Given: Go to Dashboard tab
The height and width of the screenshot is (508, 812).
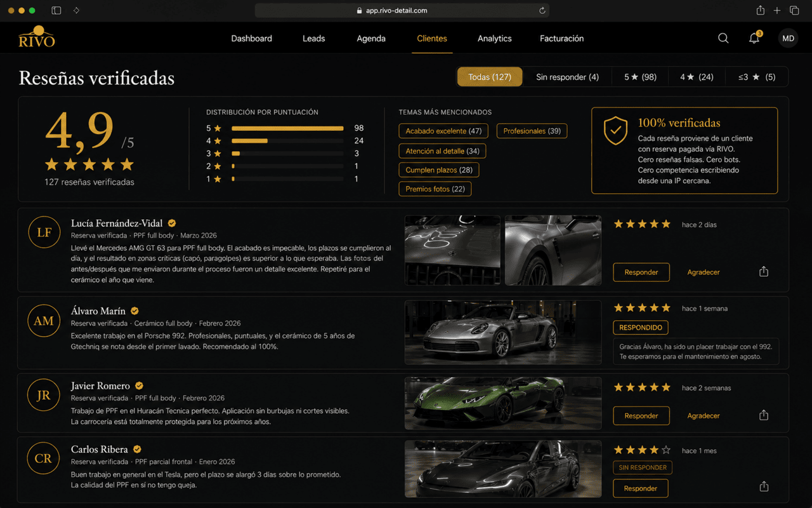Looking at the screenshot, I should pos(251,39).
